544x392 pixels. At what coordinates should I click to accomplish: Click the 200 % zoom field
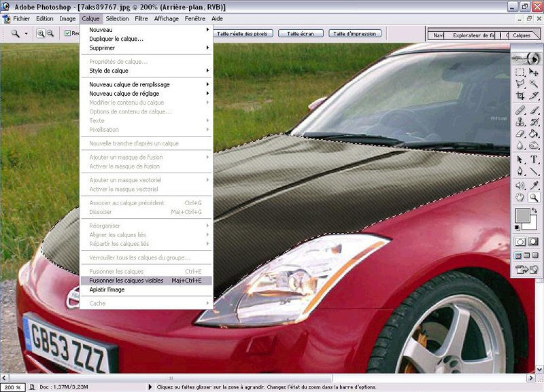point(12,387)
